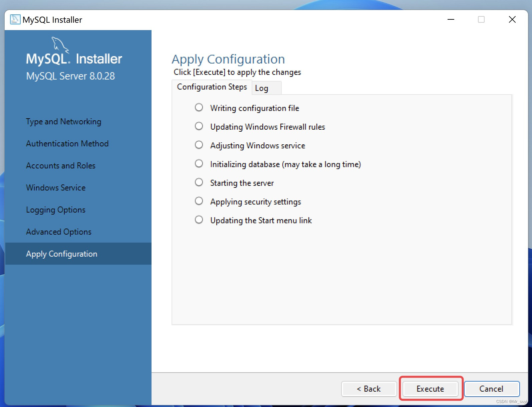Click 'Click [Execute] to apply the changes' text
This screenshot has width=532, height=407.
(x=237, y=72)
